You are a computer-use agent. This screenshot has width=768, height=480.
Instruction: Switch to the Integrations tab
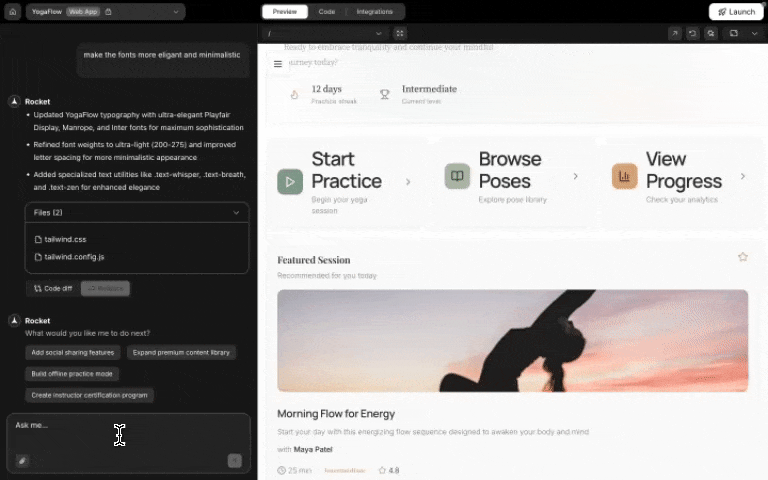375,12
